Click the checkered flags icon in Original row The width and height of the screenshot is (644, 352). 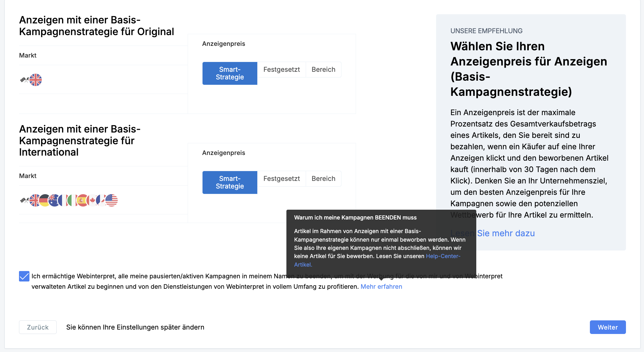(24, 80)
